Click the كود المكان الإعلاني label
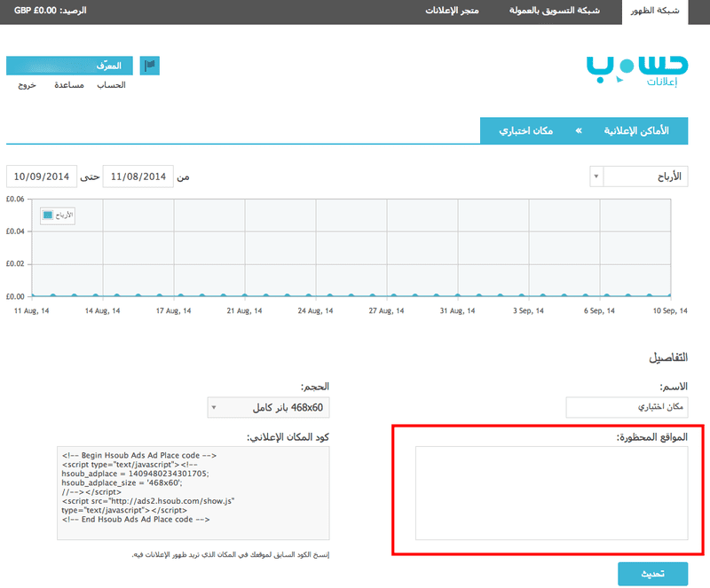 pyautogui.click(x=288, y=437)
